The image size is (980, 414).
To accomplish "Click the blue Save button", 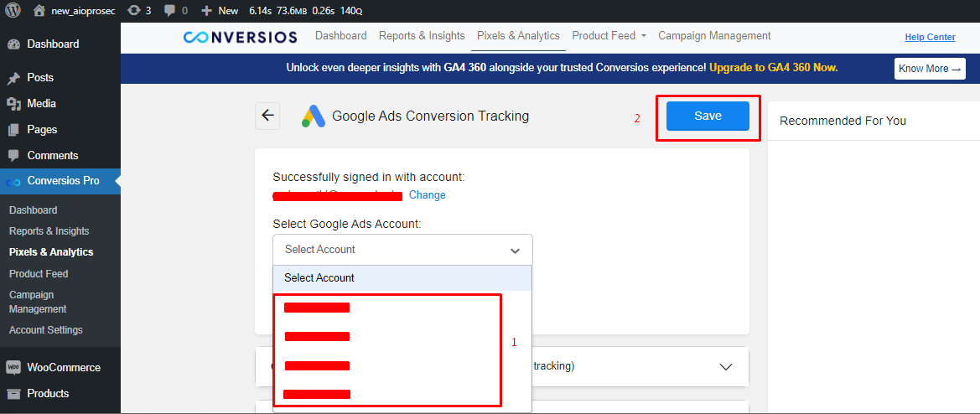I will pos(708,116).
